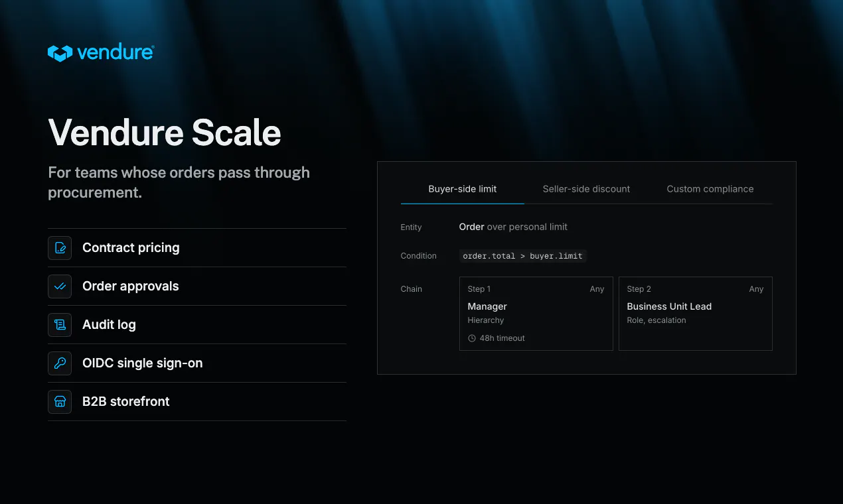Click the B2B storefront shop icon
This screenshot has height=504, width=843.
[60, 402]
